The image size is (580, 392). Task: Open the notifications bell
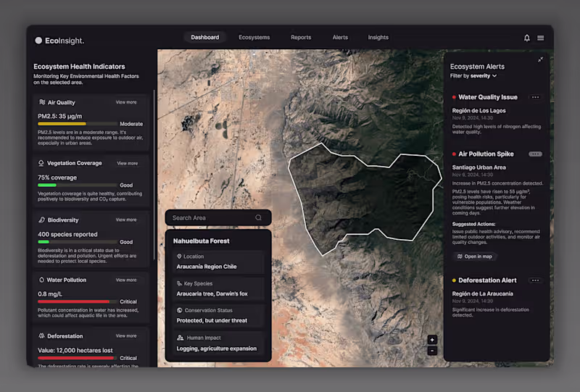[527, 38]
